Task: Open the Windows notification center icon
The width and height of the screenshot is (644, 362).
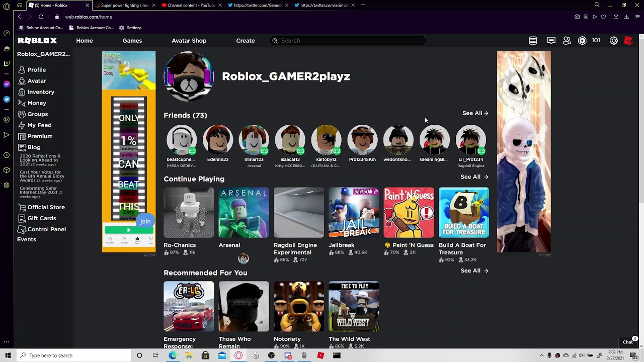Action: [634, 355]
